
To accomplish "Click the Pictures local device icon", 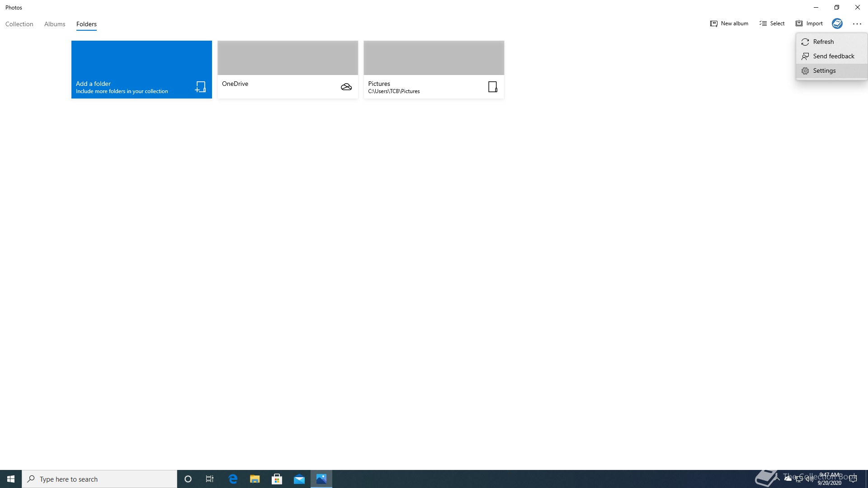I will click(493, 87).
